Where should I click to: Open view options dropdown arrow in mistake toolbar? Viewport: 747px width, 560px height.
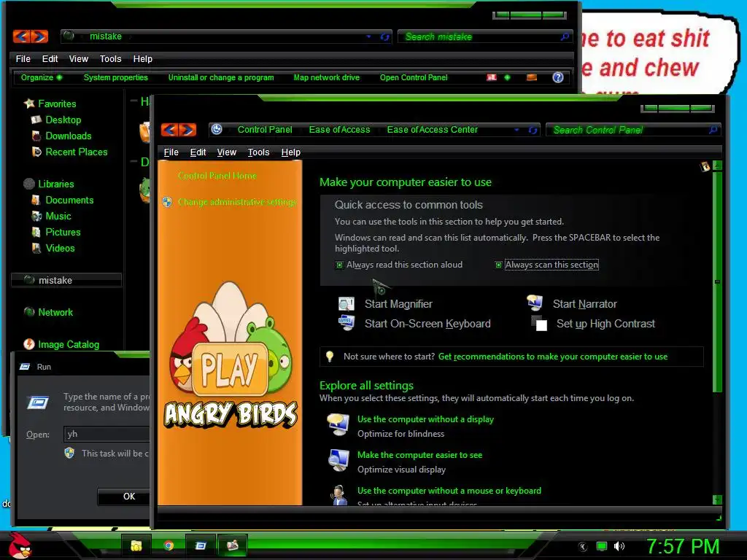pos(508,77)
